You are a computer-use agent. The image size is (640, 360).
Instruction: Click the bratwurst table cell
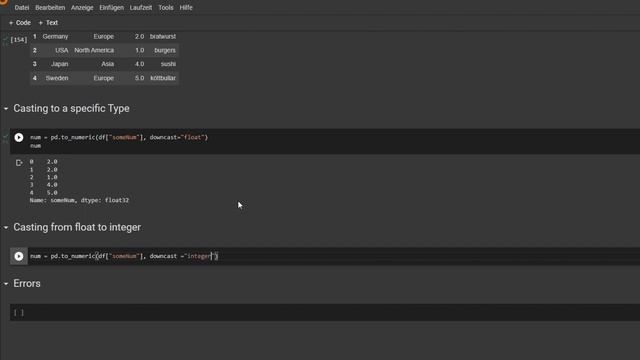click(x=163, y=37)
